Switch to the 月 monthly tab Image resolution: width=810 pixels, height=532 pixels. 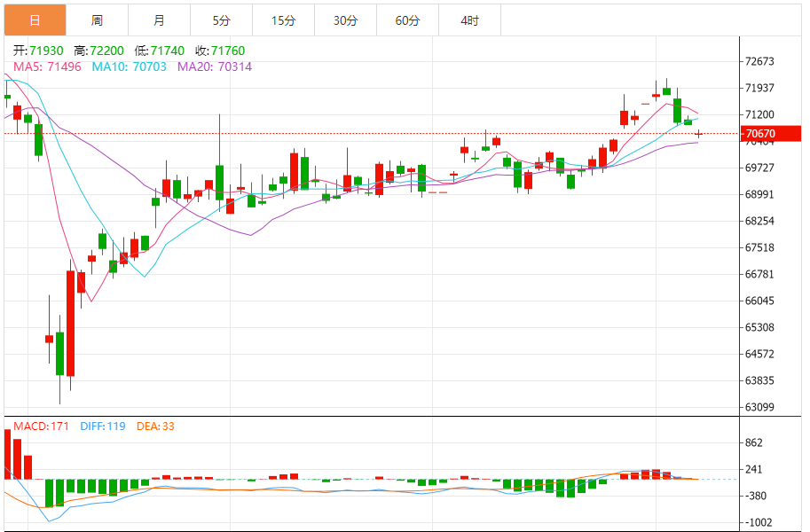click(159, 20)
